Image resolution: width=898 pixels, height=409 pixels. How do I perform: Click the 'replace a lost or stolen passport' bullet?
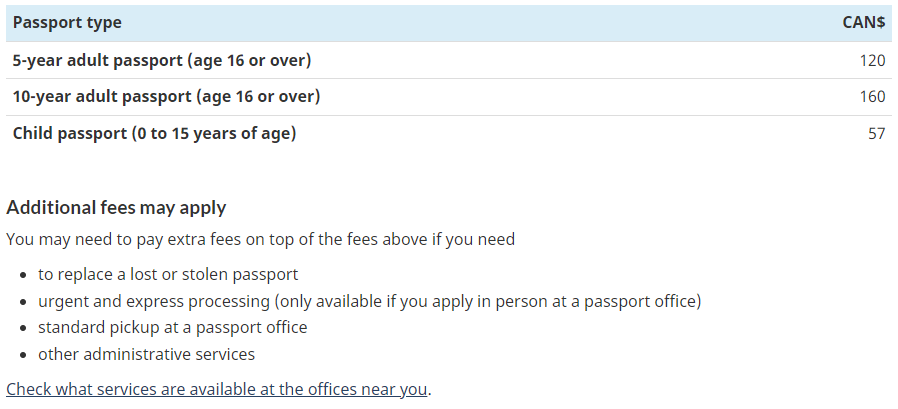coord(168,274)
